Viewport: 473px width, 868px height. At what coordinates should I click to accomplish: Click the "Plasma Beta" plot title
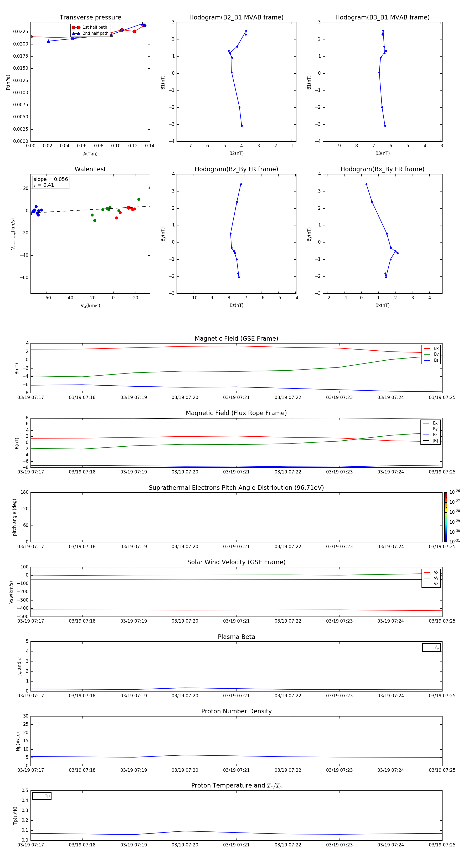click(x=236, y=637)
